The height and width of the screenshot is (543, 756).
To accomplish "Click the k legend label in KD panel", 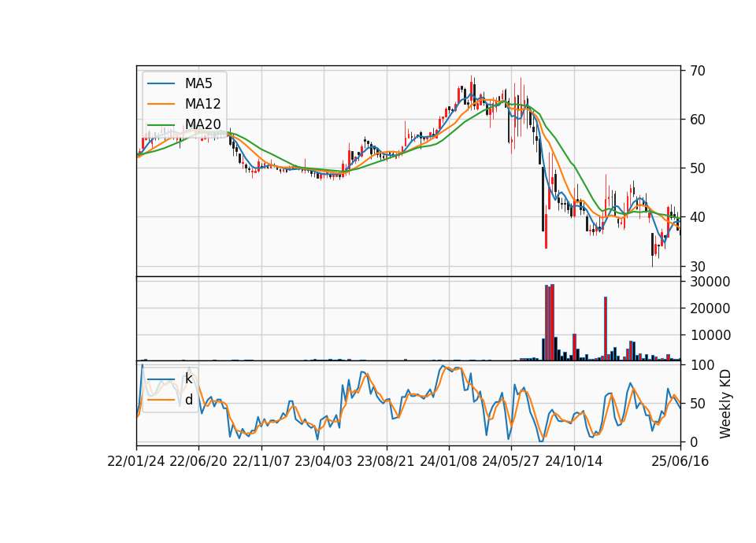I will 188,379.
